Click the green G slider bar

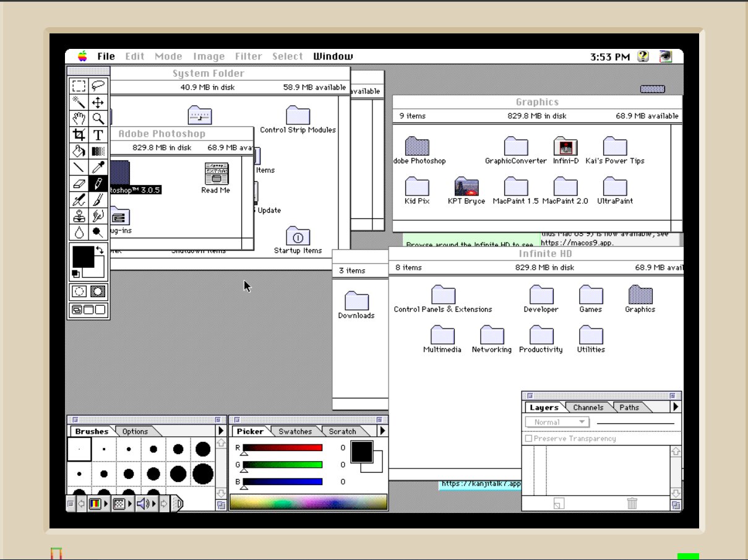tap(283, 465)
